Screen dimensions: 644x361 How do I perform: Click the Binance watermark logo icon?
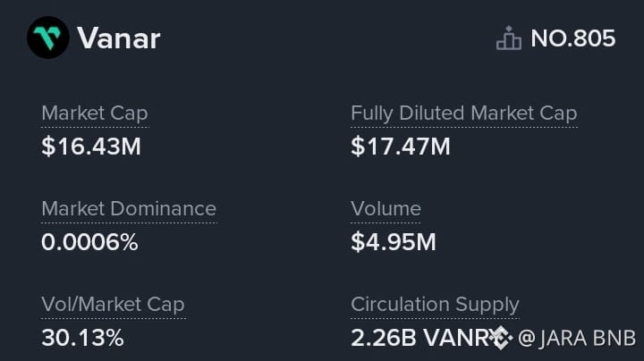click(499, 338)
